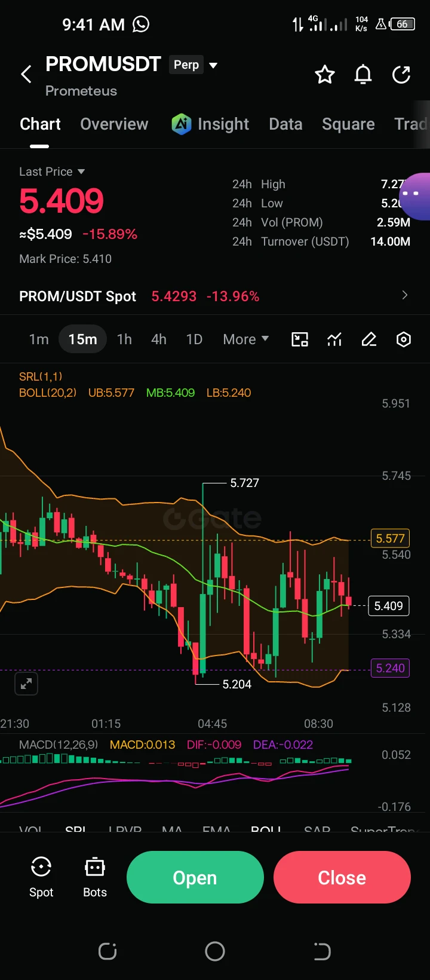The image size is (430, 980).
Task: Open the indicators icon in chart toolbar
Action: pyautogui.click(x=334, y=339)
